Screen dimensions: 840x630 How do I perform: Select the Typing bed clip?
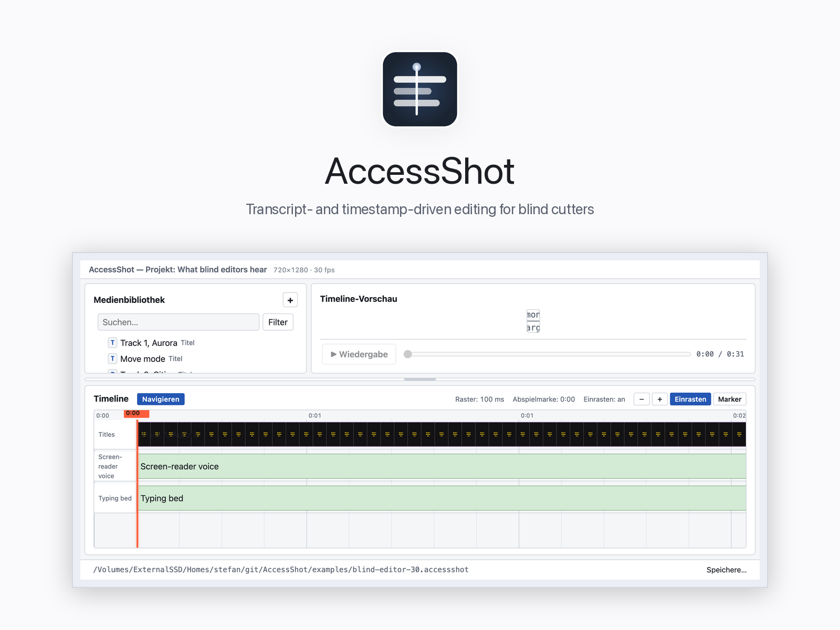[x=442, y=498]
